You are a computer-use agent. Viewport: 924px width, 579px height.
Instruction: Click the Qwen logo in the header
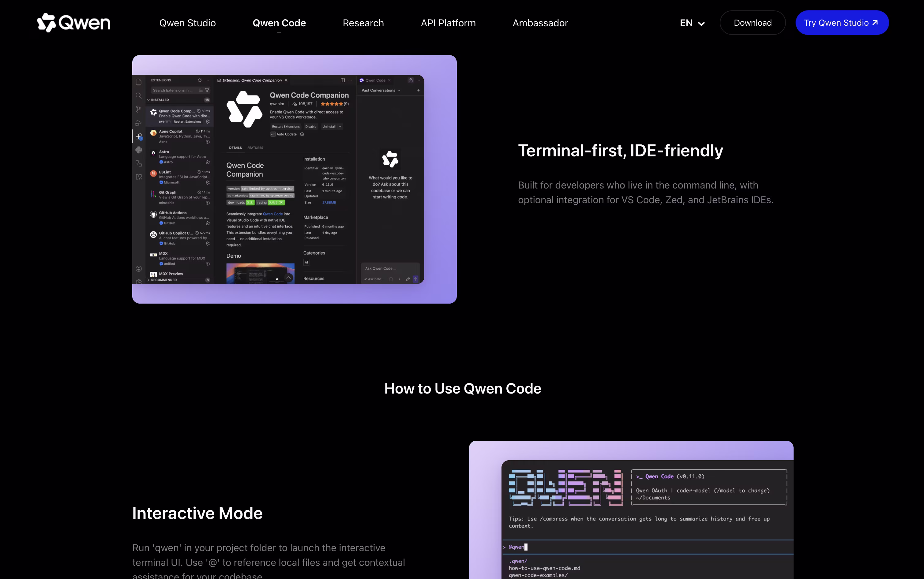(73, 23)
